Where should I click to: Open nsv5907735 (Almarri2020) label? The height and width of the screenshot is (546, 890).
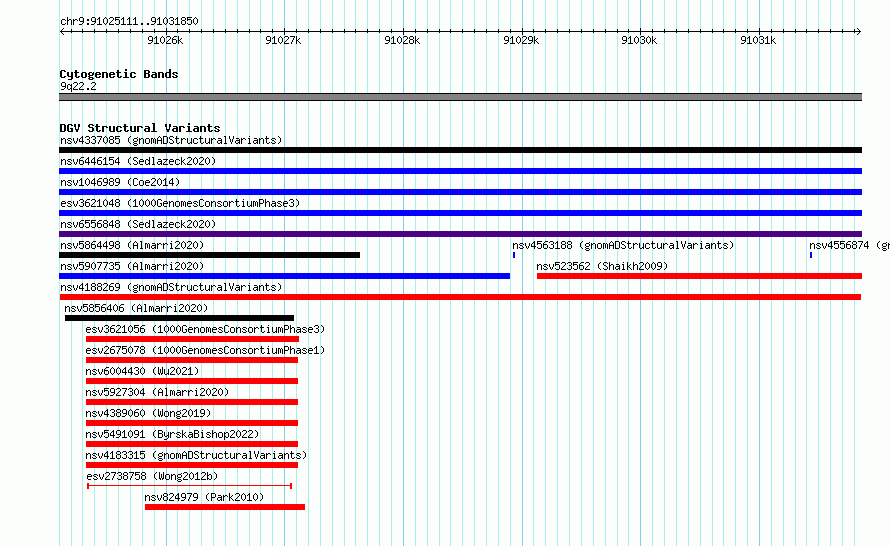(x=132, y=266)
